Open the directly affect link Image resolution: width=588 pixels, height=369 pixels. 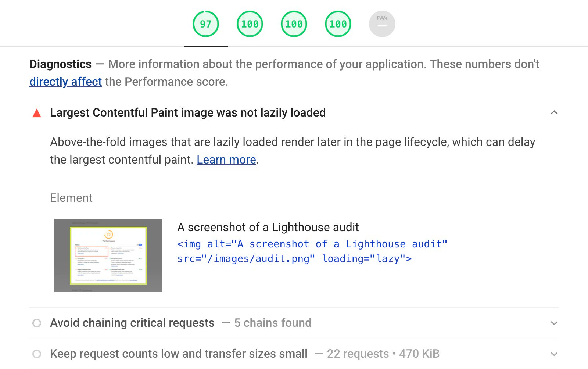coord(65,82)
